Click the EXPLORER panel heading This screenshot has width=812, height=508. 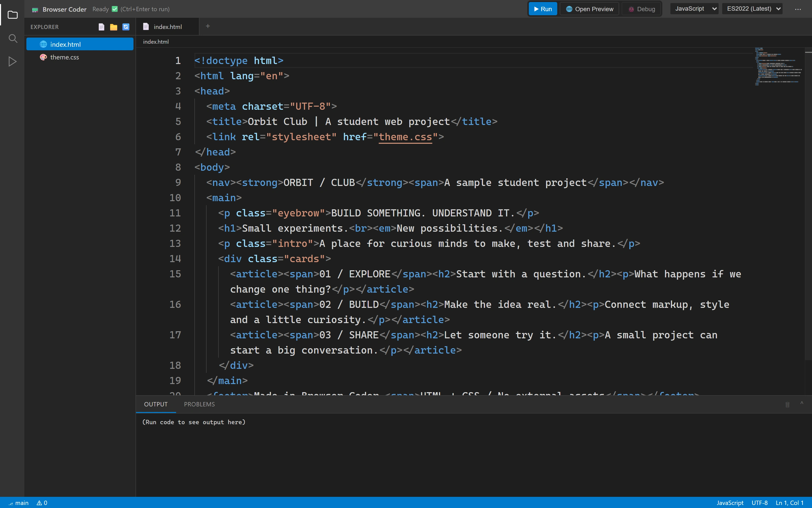[x=45, y=27]
